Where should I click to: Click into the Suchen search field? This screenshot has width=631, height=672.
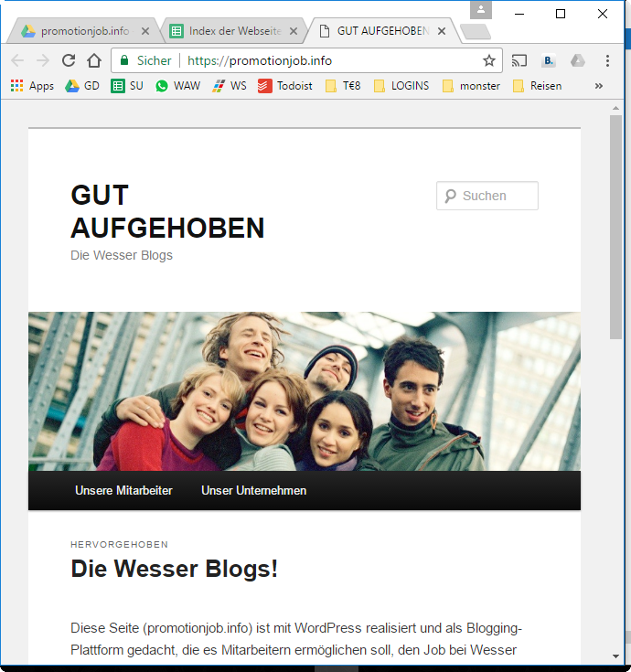point(496,196)
